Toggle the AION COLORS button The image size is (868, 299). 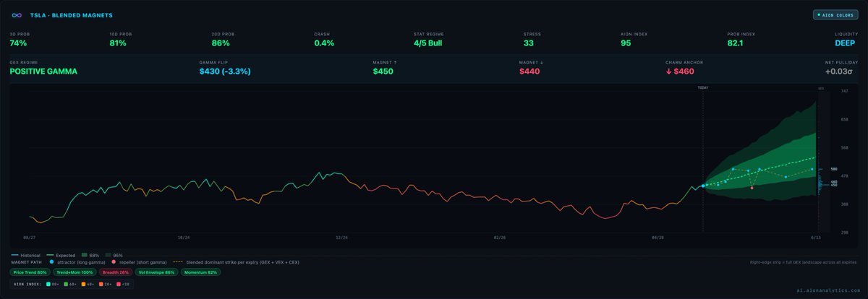pyautogui.click(x=834, y=14)
